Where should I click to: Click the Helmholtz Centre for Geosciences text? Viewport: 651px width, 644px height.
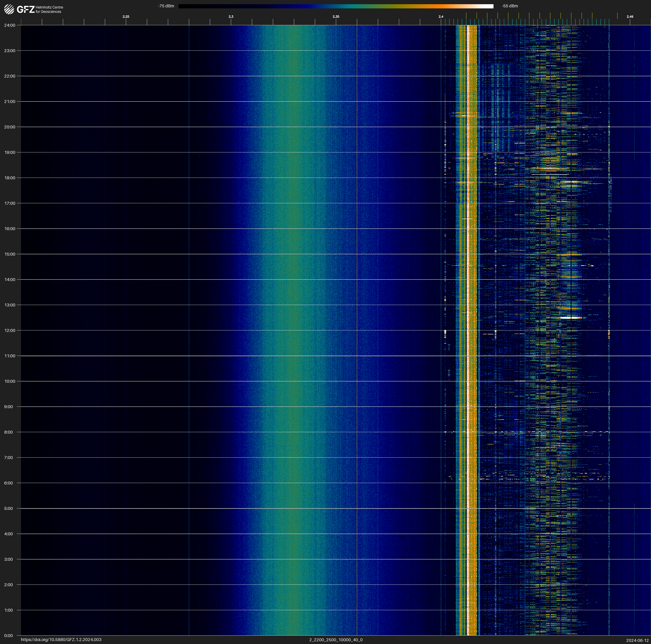(49, 9)
